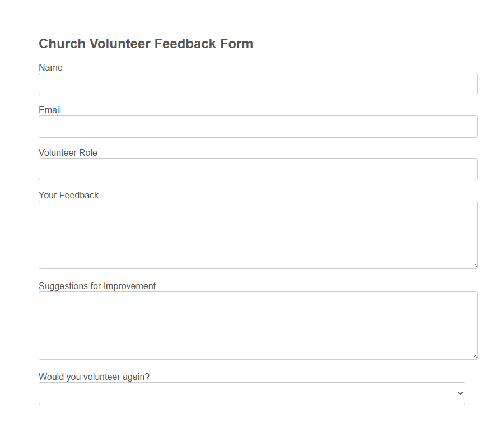Click the Your Feedback label

(x=68, y=195)
